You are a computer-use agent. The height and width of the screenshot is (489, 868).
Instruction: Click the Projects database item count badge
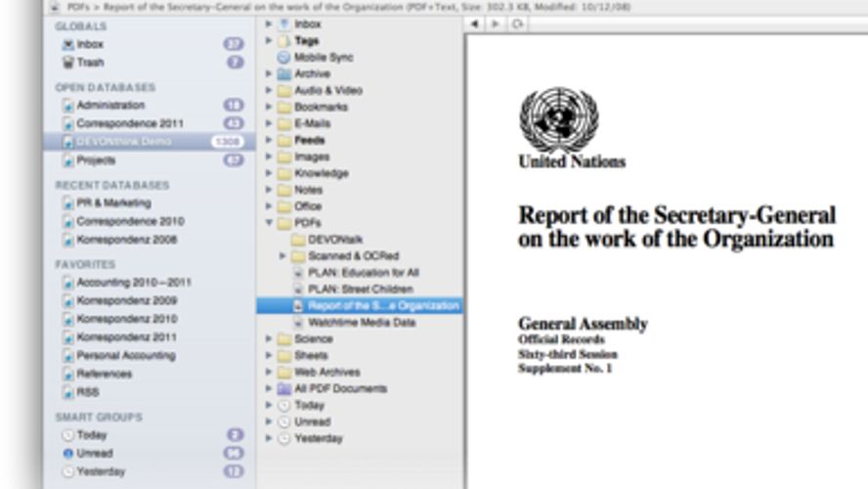click(x=234, y=160)
